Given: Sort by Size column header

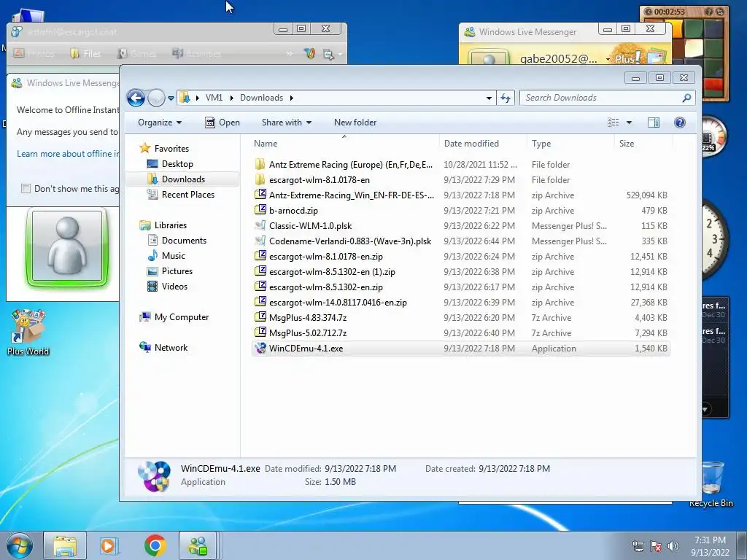Looking at the screenshot, I should (x=643, y=144).
